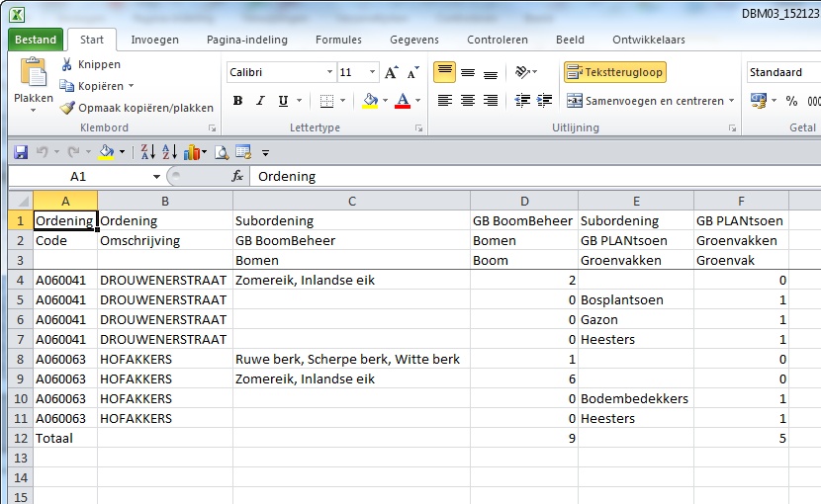Decrease the cell indent

point(522,101)
